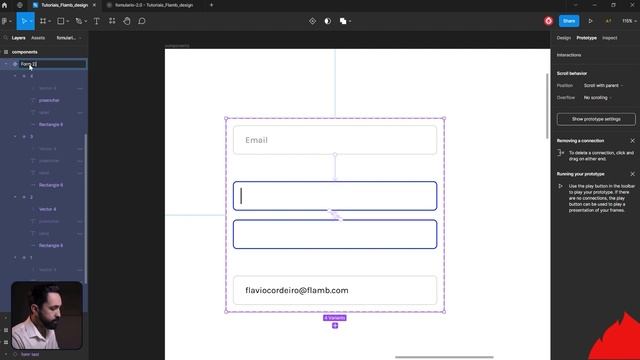Click the Create component icon
This screenshot has height=360, width=640.
pyautogui.click(x=313, y=21)
